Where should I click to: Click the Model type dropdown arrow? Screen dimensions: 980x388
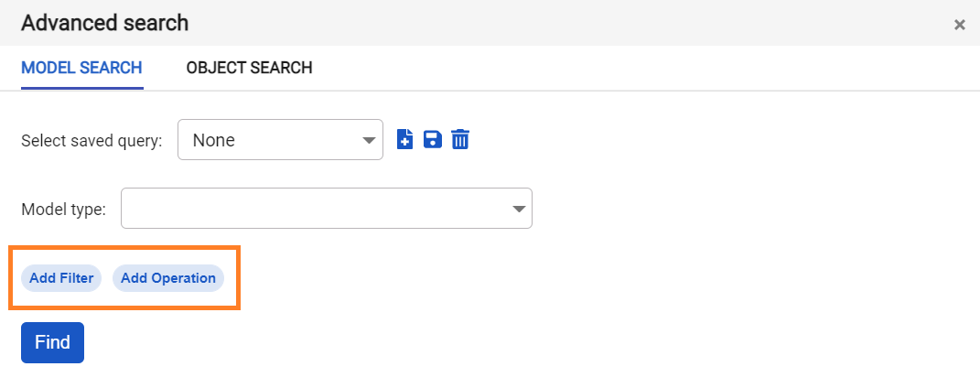[x=519, y=209]
